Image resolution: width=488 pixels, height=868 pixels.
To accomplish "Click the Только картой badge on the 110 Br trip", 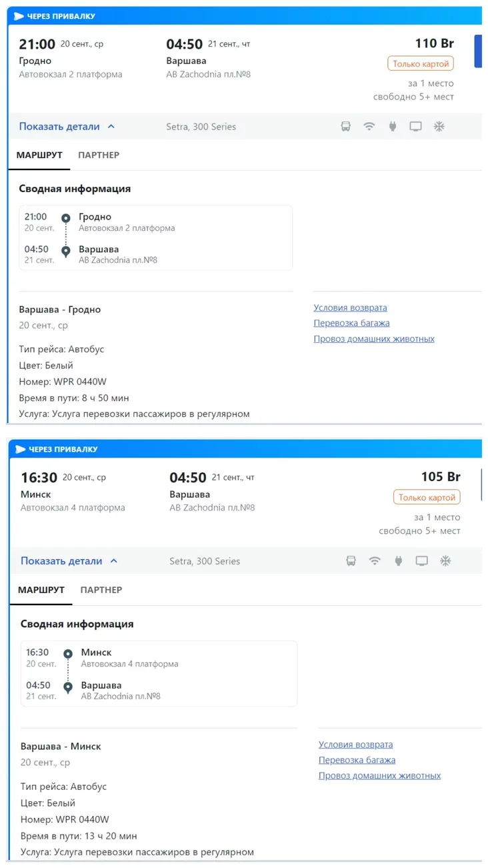I will coord(421,64).
